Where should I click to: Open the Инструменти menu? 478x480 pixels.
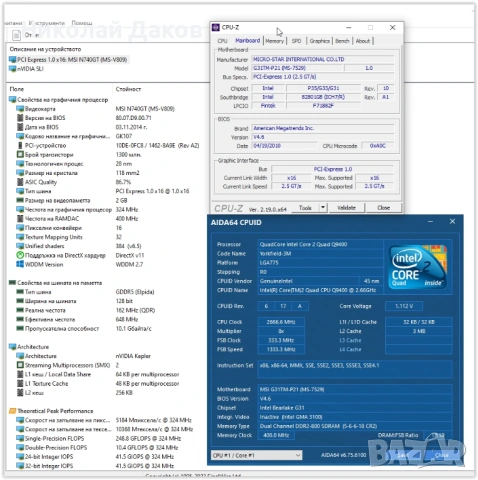(47, 23)
